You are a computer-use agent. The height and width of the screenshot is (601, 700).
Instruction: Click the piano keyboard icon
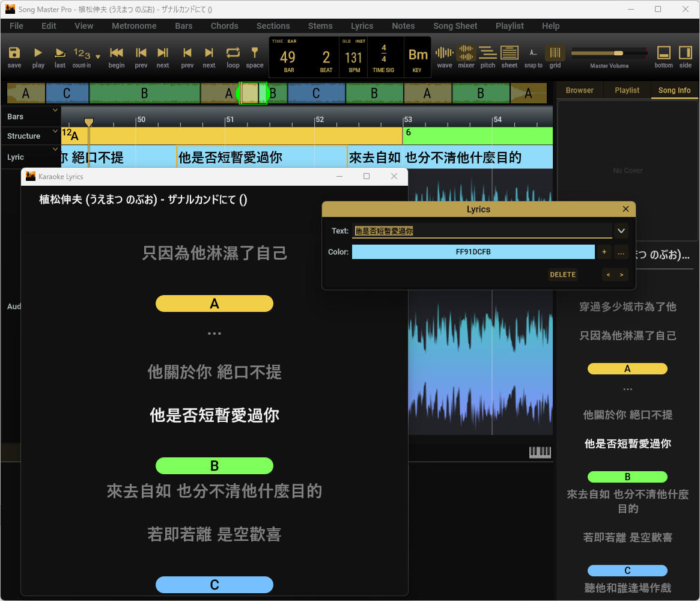click(x=540, y=453)
